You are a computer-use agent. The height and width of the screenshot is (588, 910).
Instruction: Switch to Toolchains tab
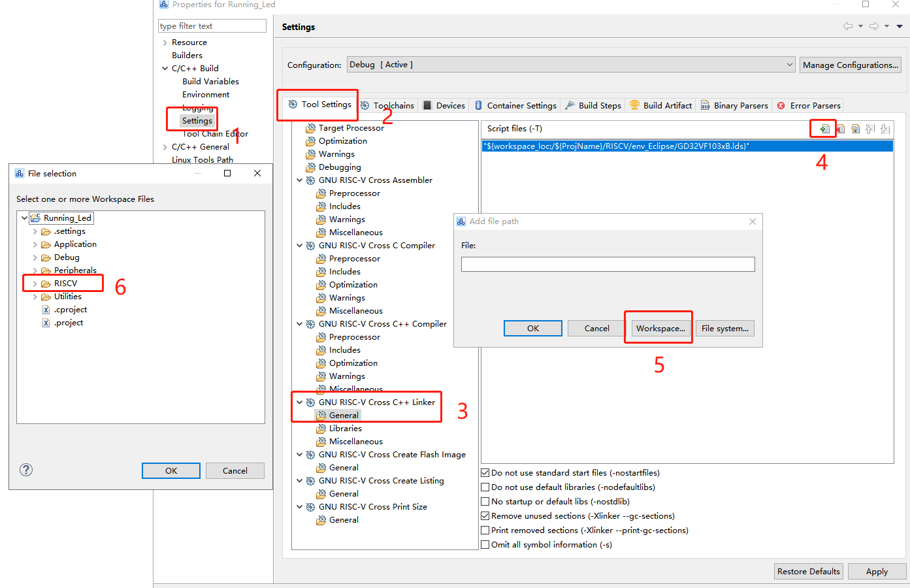(387, 105)
